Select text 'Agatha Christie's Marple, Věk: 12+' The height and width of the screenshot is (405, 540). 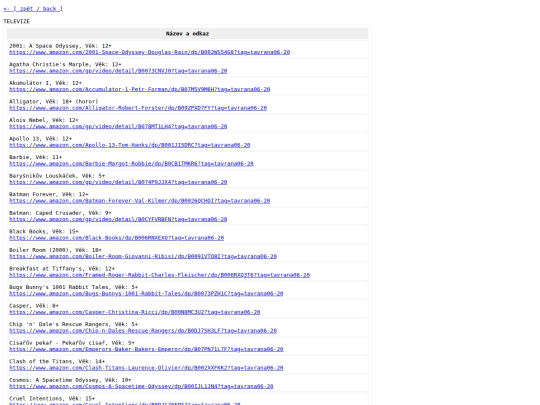point(65,65)
